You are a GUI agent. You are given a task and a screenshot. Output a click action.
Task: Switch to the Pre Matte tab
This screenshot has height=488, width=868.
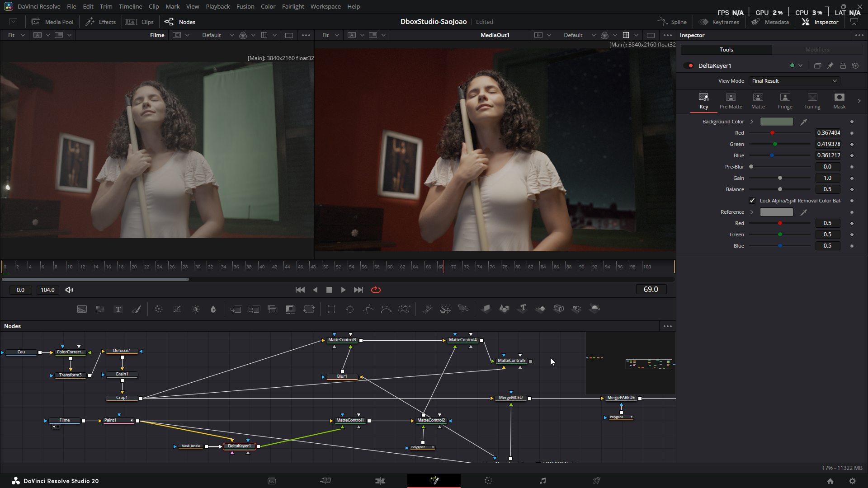pyautogui.click(x=731, y=102)
